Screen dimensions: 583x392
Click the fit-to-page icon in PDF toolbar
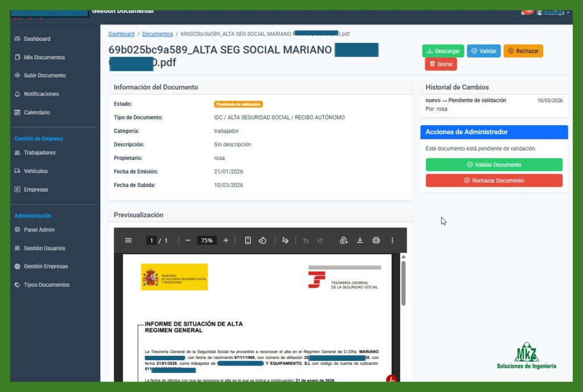pyautogui.click(x=248, y=241)
